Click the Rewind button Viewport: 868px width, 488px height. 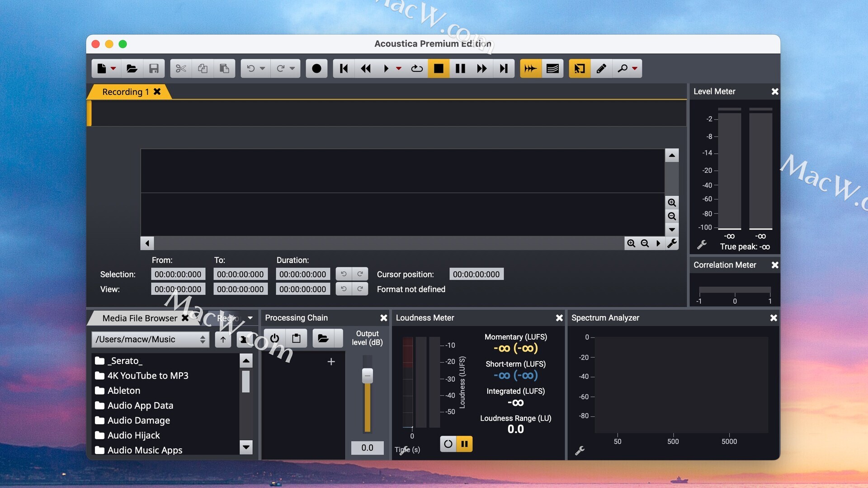coord(366,69)
